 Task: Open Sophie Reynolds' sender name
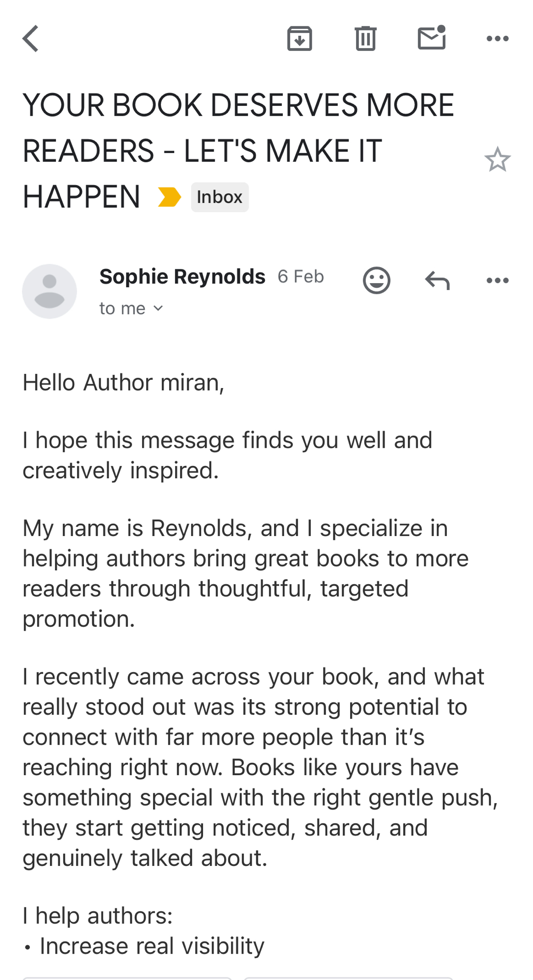(x=182, y=277)
